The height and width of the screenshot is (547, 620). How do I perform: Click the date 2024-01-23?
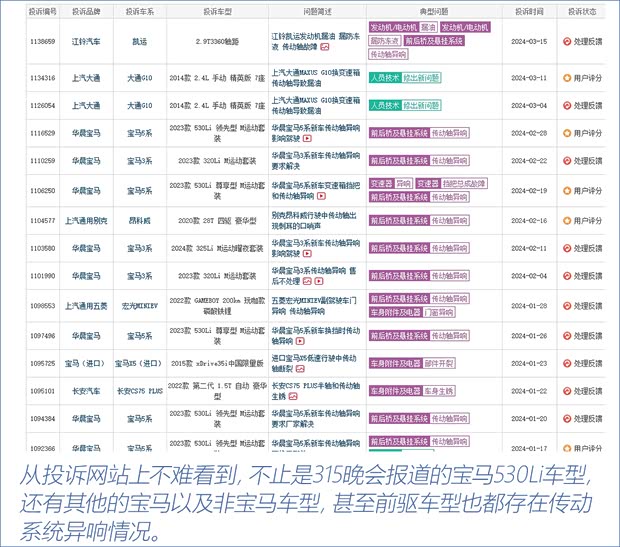(x=529, y=363)
